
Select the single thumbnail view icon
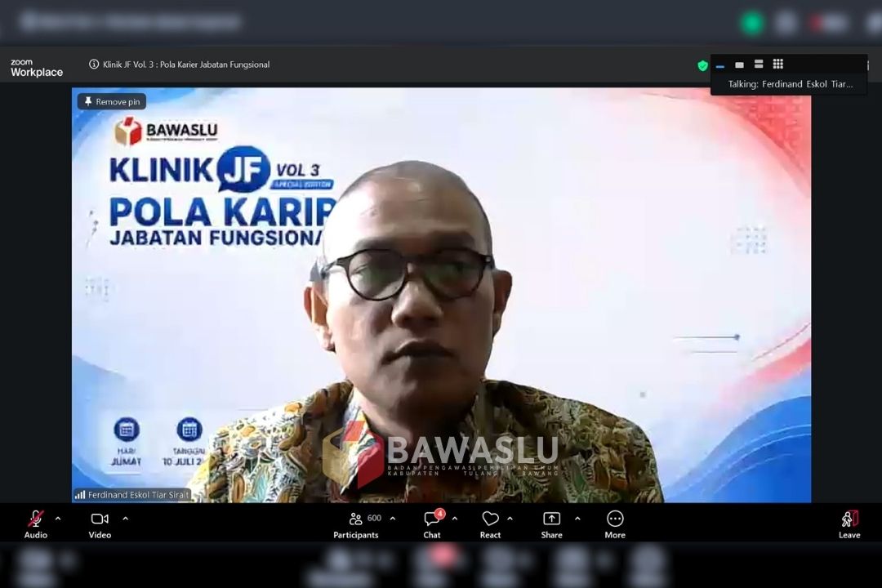739,65
